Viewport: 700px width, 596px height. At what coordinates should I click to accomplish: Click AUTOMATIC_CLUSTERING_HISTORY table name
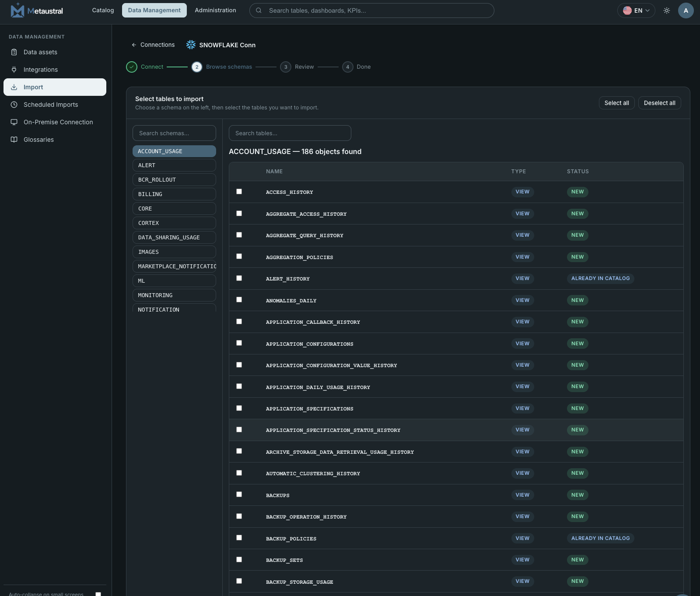[x=313, y=473]
